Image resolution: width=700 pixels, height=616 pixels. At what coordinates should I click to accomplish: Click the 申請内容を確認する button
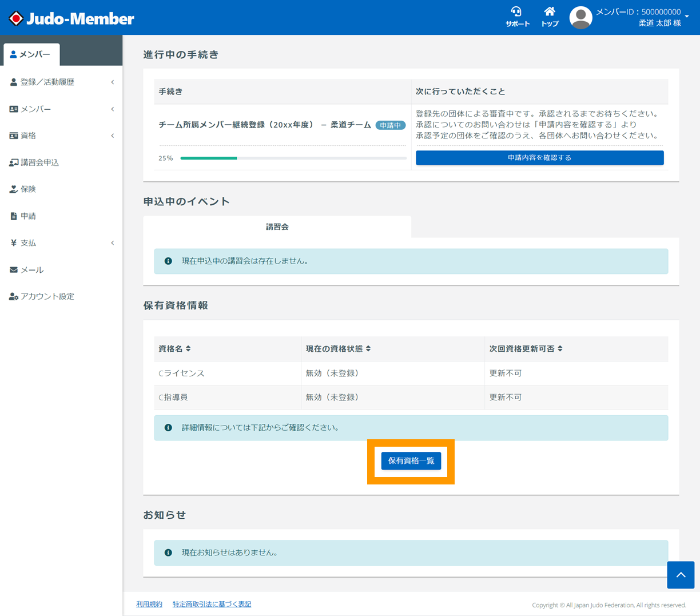[539, 158]
